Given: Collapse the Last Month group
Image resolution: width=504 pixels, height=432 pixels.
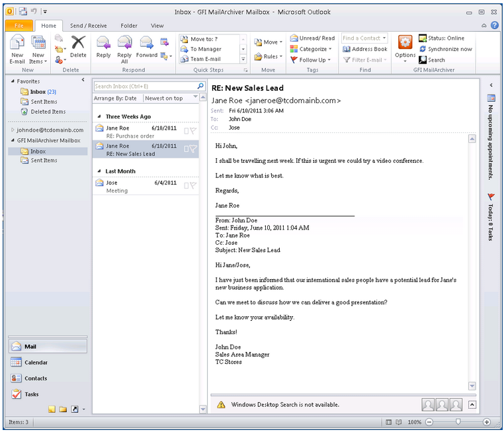Looking at the screenshot, I should [x=99, y=171].
